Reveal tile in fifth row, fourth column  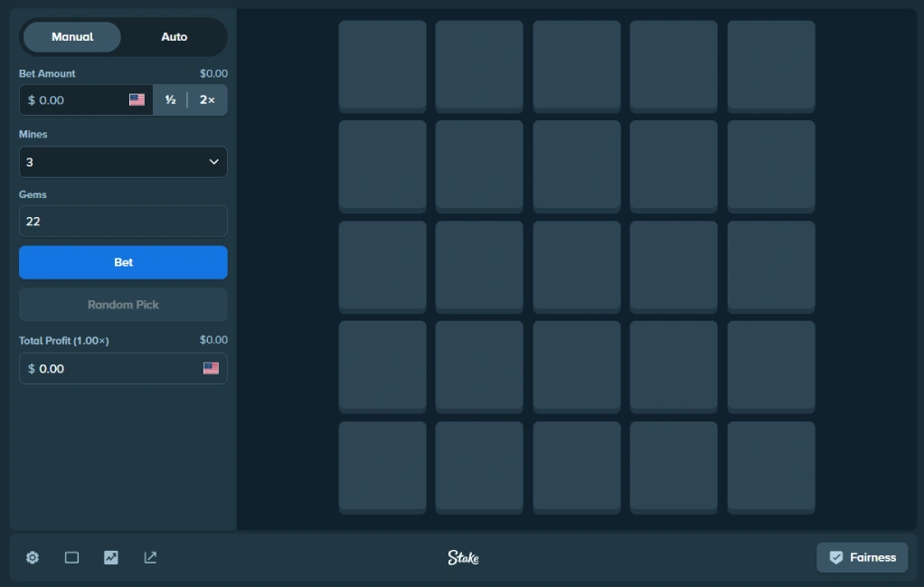(x=674, y=468)
